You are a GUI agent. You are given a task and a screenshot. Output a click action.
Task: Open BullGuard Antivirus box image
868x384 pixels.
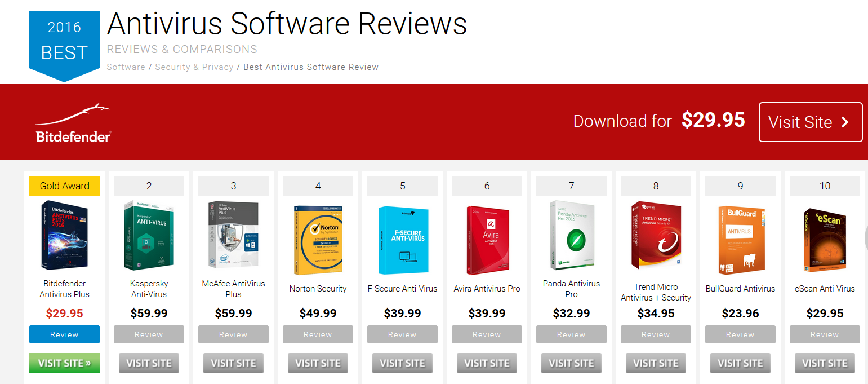741,240
